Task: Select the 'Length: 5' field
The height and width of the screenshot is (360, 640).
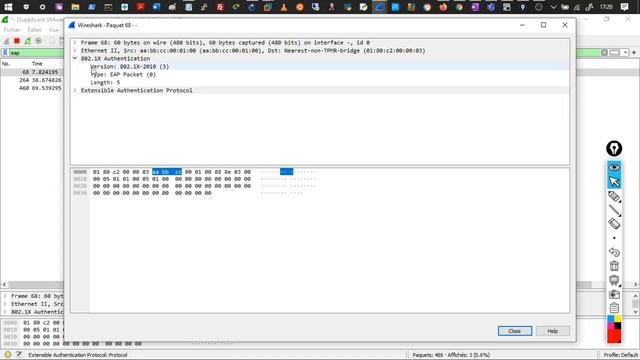Action: (105, 82)
